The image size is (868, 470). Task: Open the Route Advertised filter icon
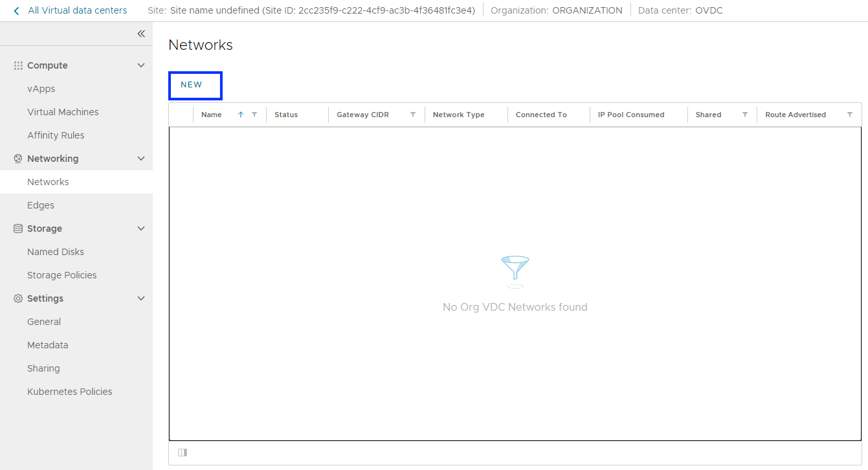click(850, 115)
